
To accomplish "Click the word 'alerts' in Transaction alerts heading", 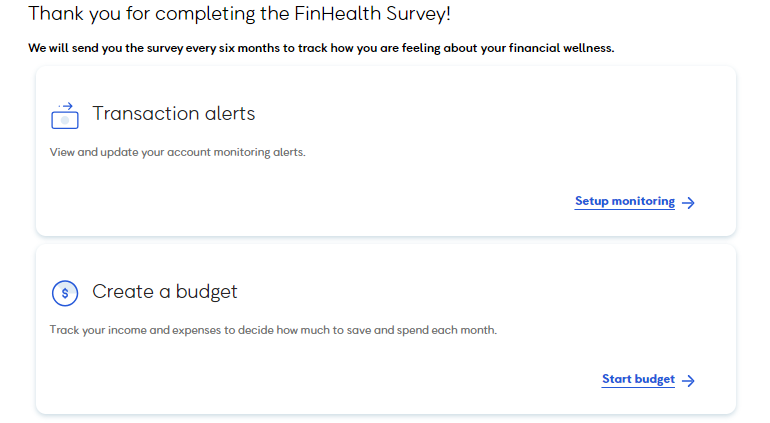I will pyautogui.click(x=229, y=113).
